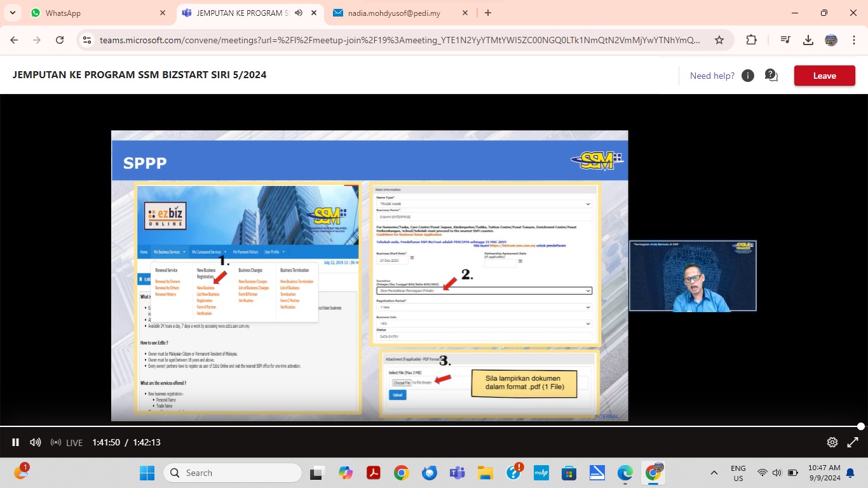Bookmark this page with the star icon
The image size is (868, 488).
pyautogui.click(x=719, y=40)
